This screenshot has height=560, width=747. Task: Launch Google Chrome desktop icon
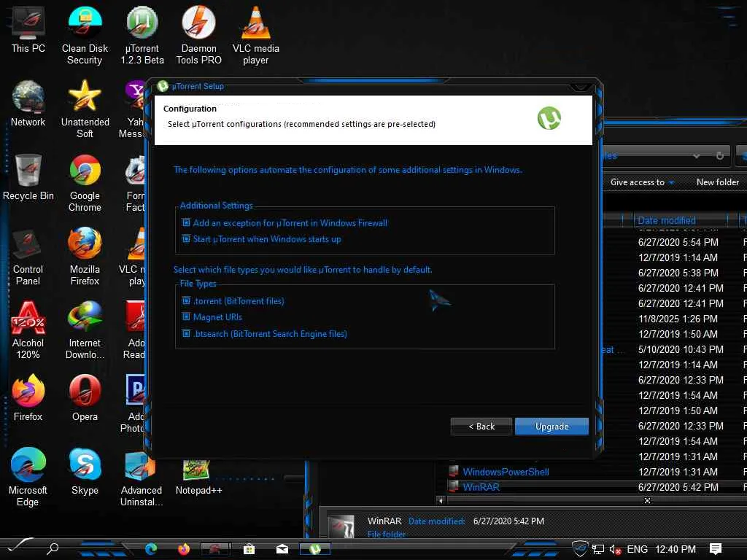[85, 183]
